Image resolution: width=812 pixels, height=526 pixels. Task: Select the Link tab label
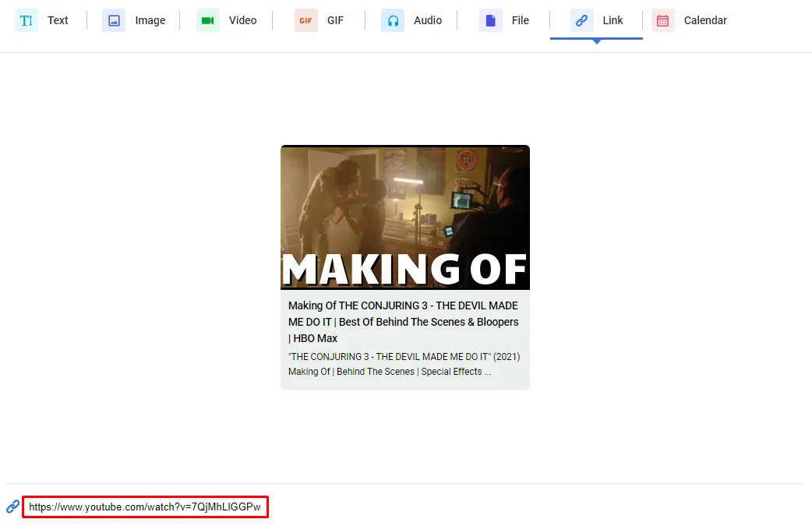pyautogui.click(x=613, y=21)
